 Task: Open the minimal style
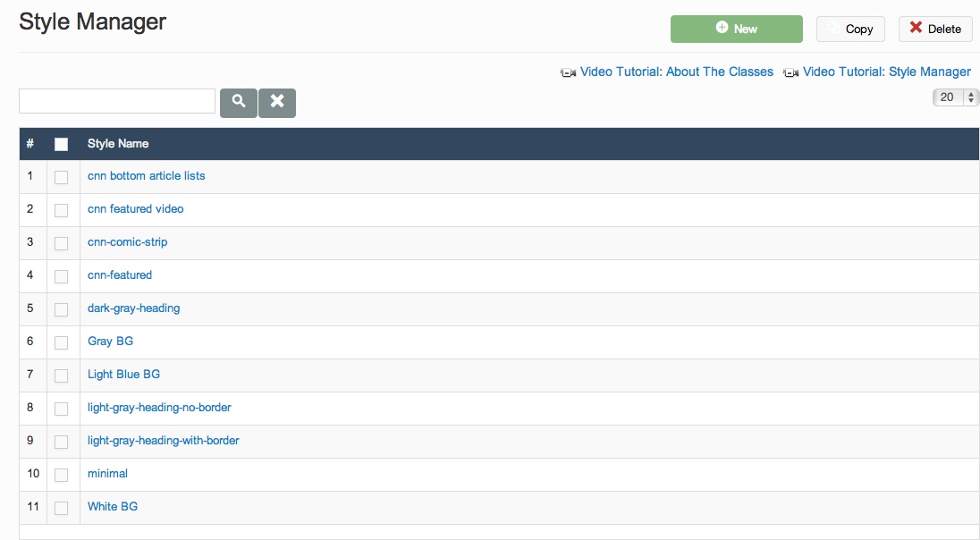coord(107,474)
